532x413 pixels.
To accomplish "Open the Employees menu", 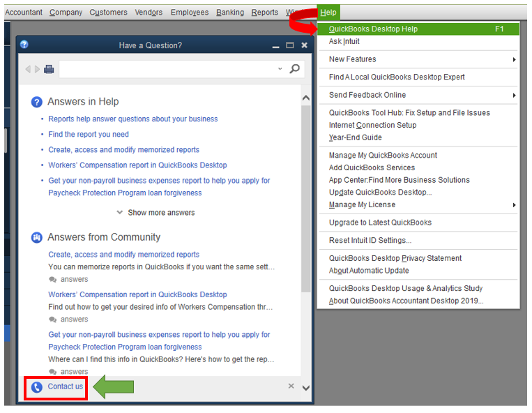I will 190,13.
